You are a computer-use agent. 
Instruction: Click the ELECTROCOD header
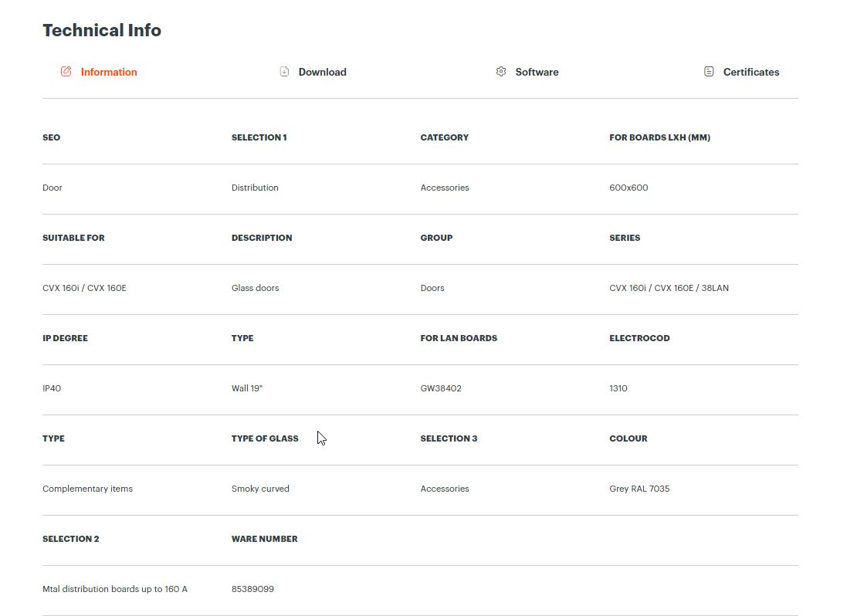(x=639, y=338)
